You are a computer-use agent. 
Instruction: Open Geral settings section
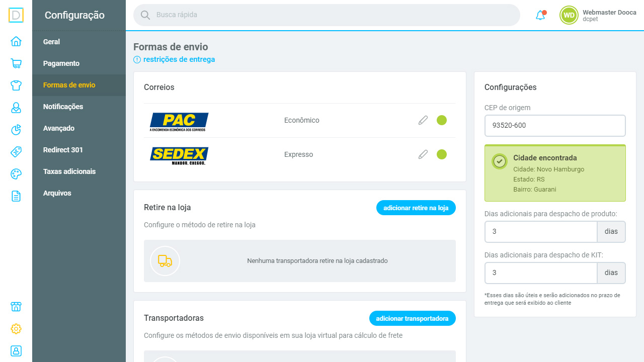point(79,42)
